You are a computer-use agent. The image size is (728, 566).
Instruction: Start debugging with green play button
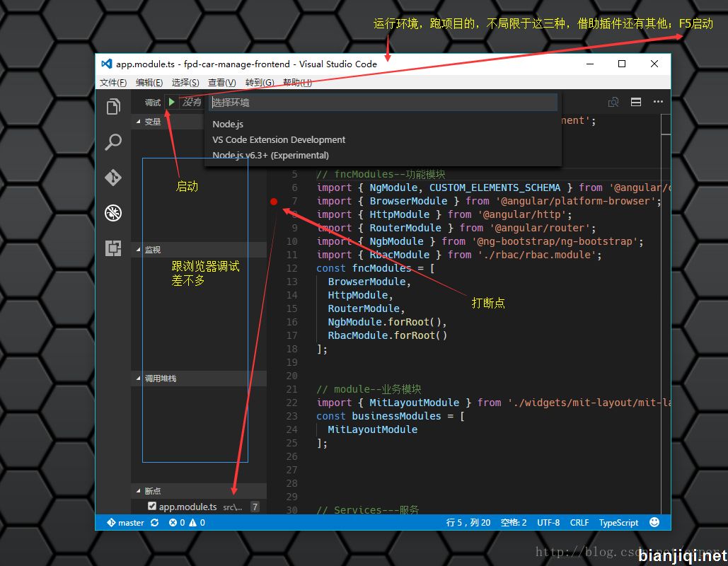[x=172, y=102]
